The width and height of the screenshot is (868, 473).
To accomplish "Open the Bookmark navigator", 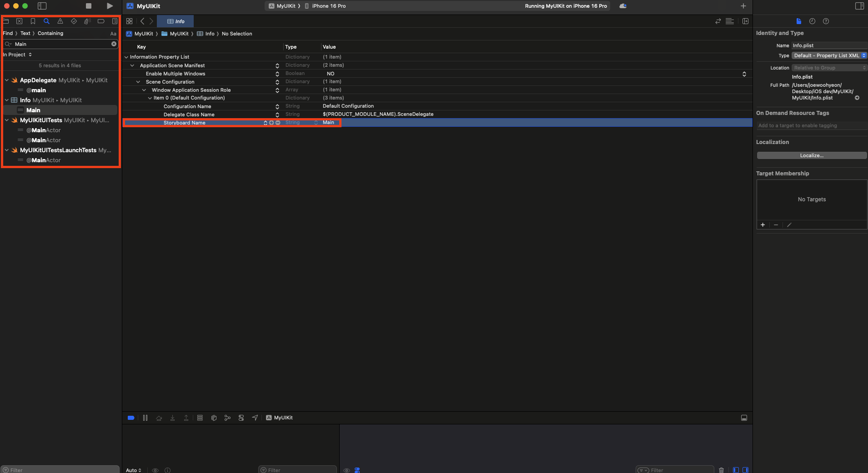I will click(x=33, y=21).
